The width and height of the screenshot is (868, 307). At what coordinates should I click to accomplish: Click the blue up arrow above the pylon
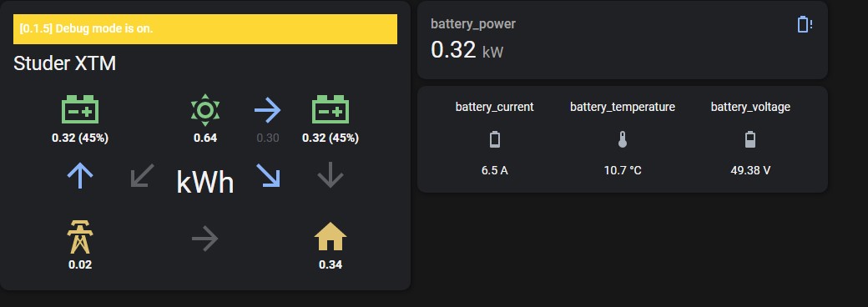coord(80,175)
